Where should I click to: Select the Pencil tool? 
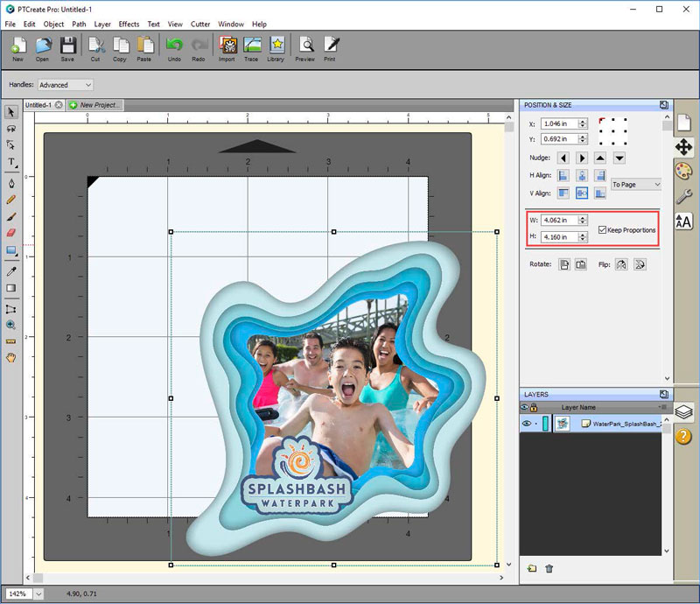[11, 200]
